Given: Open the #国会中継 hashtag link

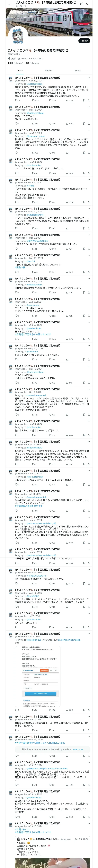Looking at the screenshot, I should [x=20, y=267].
